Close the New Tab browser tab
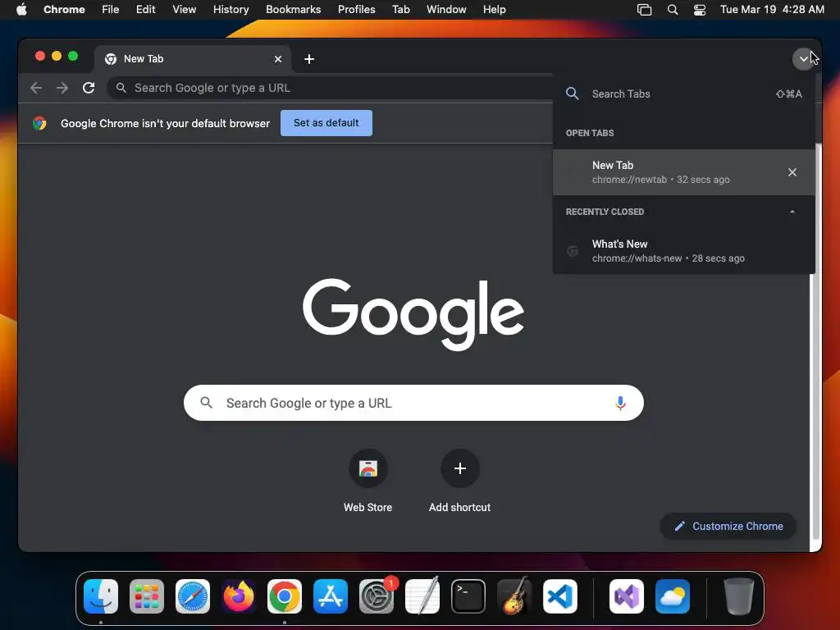Viewport: 840px width, 630px height. click(x=278, y=59)
